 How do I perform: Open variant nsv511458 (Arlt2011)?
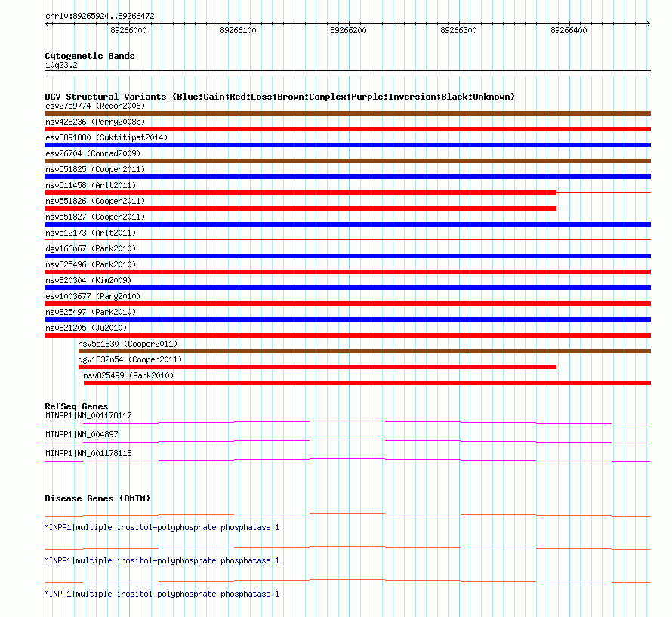pos(91,185)
